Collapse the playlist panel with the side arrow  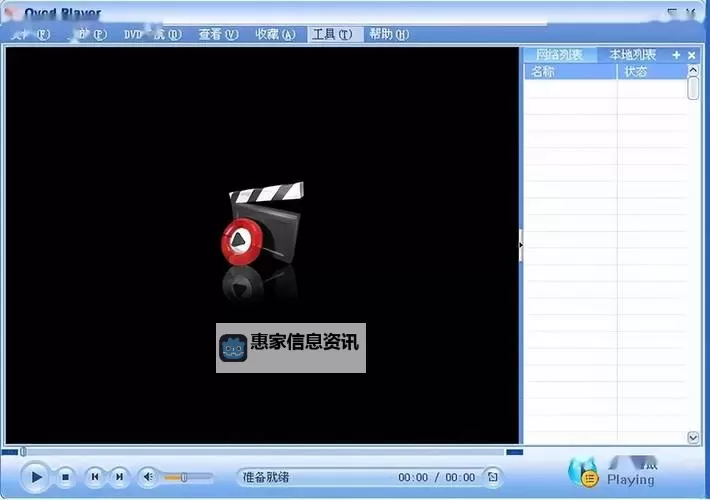click(x=521, y=245)
